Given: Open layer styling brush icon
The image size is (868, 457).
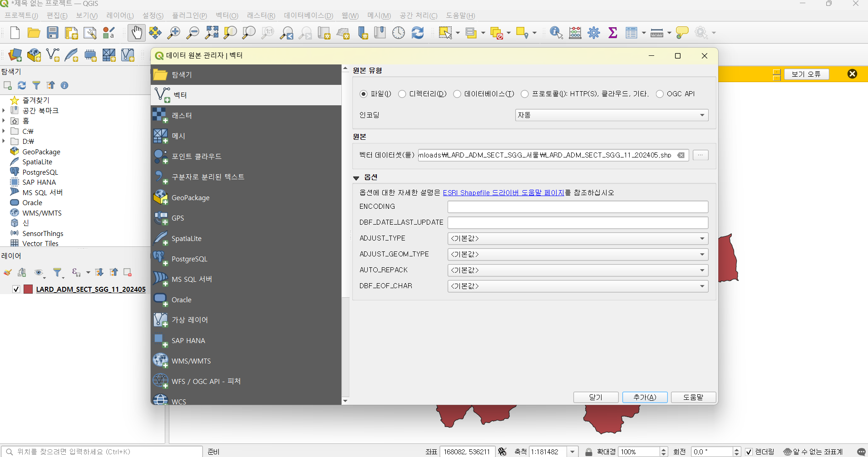Looking at the screenshot, I should [x=8, y=272].
